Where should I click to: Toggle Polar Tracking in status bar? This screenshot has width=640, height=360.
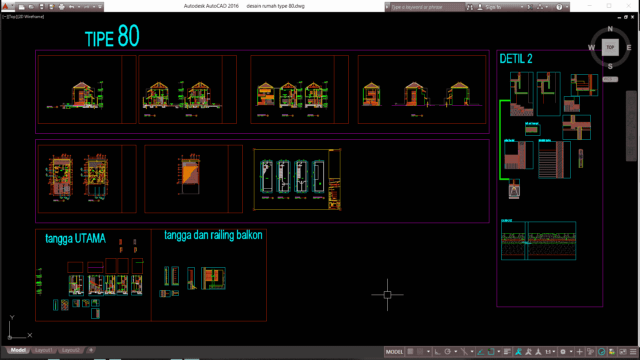447,352
